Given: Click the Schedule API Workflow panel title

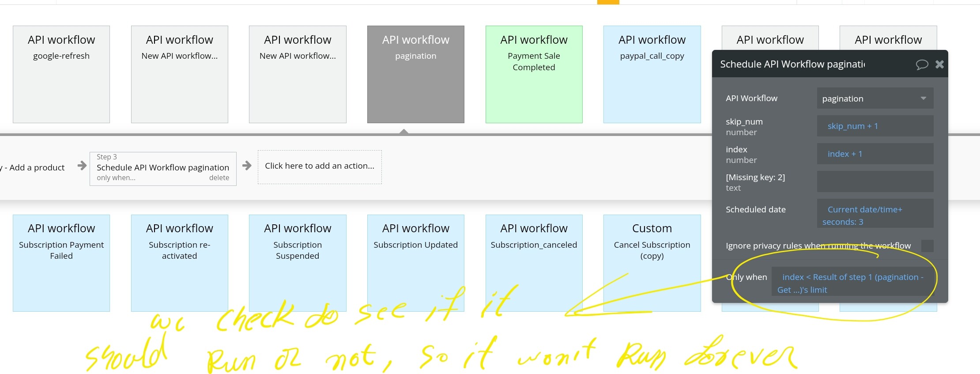Looking at the screenshot, I should pyautogui.click(x=792, y=64).
